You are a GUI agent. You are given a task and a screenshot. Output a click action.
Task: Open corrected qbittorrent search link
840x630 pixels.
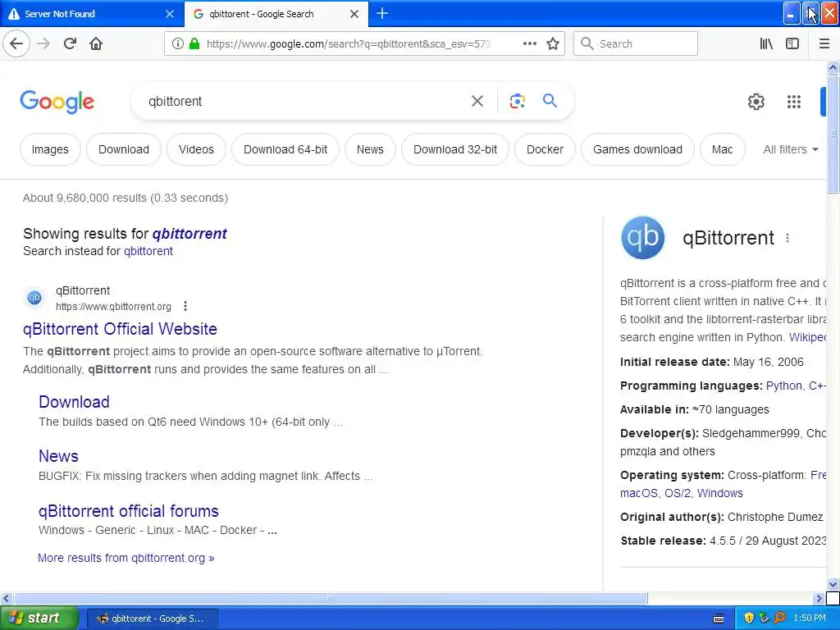pyautogui.click(x=189, y=234)
